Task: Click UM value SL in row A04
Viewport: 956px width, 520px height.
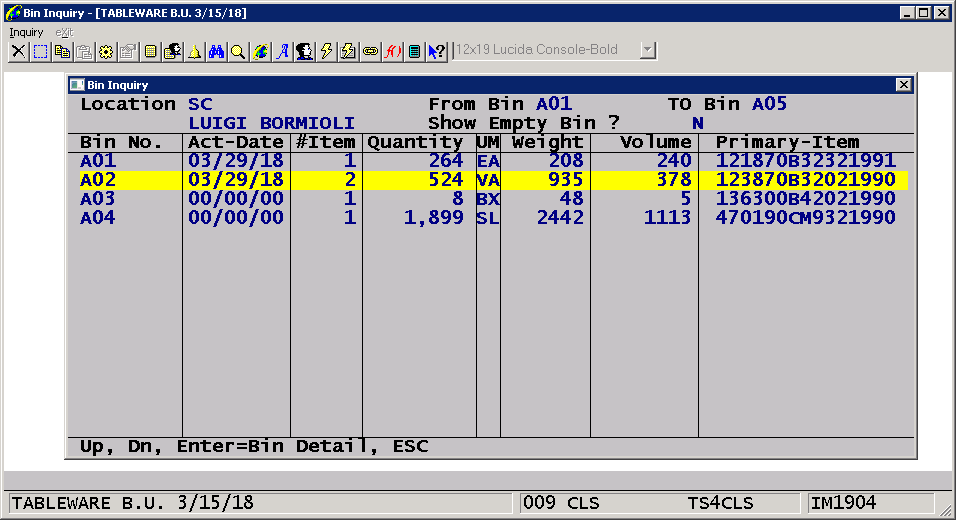Action: [488, 218]
